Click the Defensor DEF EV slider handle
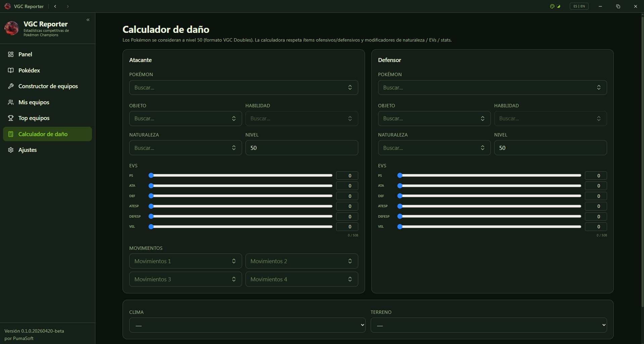The height and width of the screenshot is (344, 644). pyautogui.click(x=400, y=196)
